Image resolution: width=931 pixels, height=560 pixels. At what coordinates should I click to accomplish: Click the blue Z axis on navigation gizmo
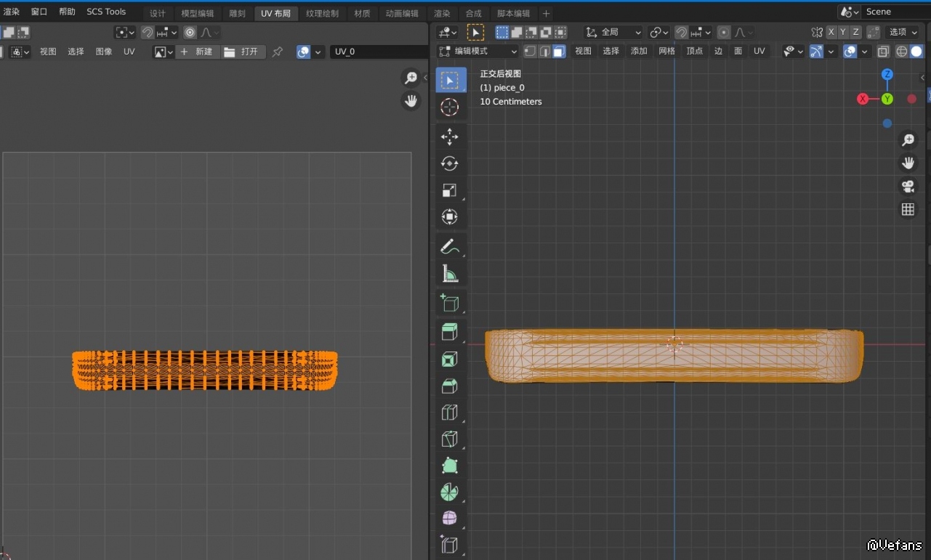pos(887,75)
